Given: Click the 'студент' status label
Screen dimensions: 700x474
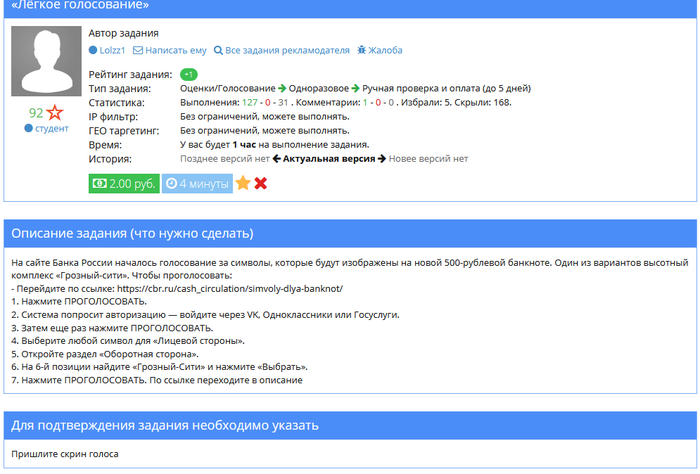Looking at the screenshot, I should (x=52, y=129).
